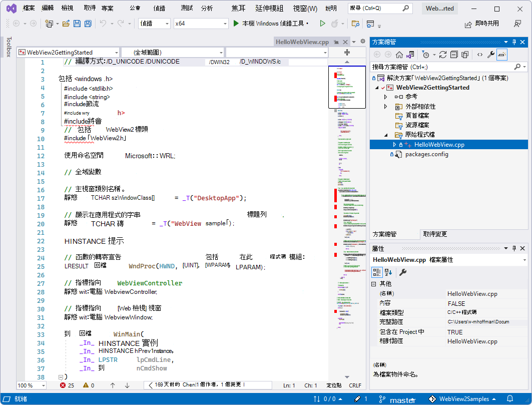532x405 pixels.
Task: Open notifications via the status bar bell
Action: pyautogui.click(x=509, y=398)
